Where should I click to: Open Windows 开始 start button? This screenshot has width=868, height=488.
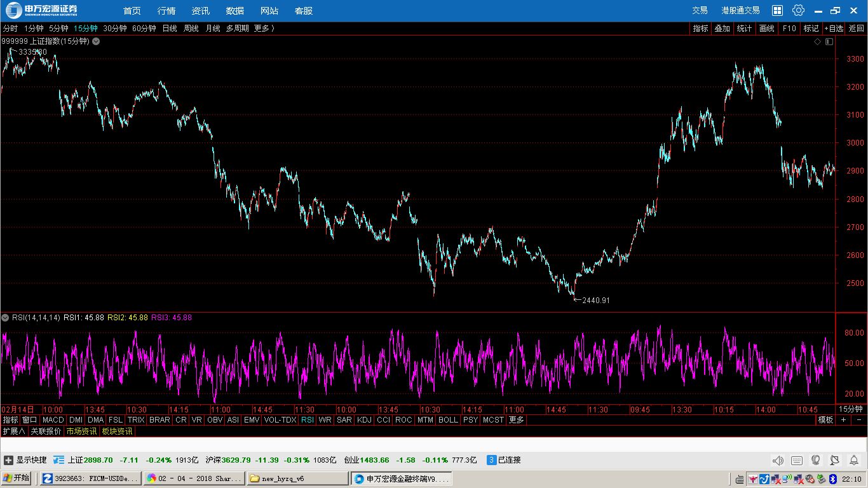(17, 478)
